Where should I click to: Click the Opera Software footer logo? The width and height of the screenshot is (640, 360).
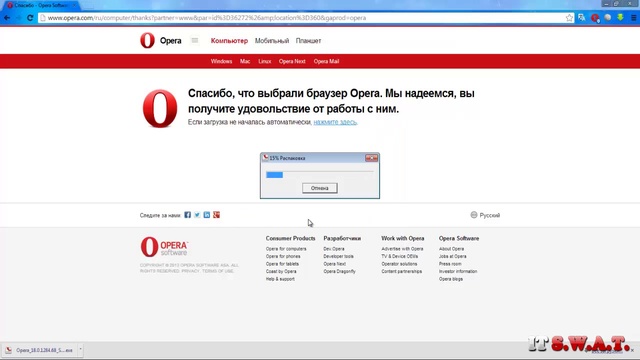[x=164, y=247]
